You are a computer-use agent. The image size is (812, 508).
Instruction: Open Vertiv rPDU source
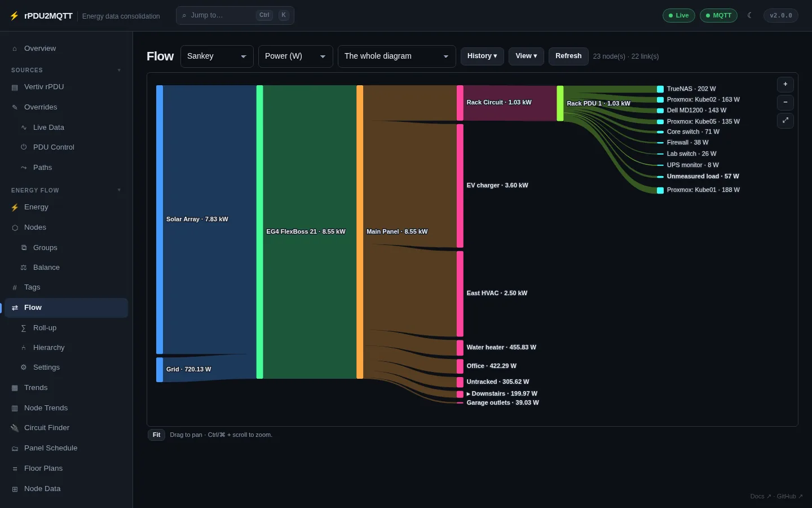click(67, 87)
